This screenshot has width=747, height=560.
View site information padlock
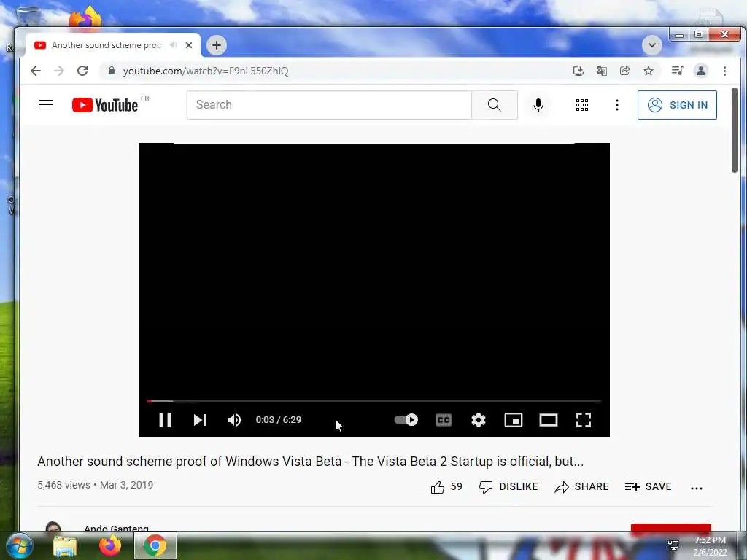point(112,71)
